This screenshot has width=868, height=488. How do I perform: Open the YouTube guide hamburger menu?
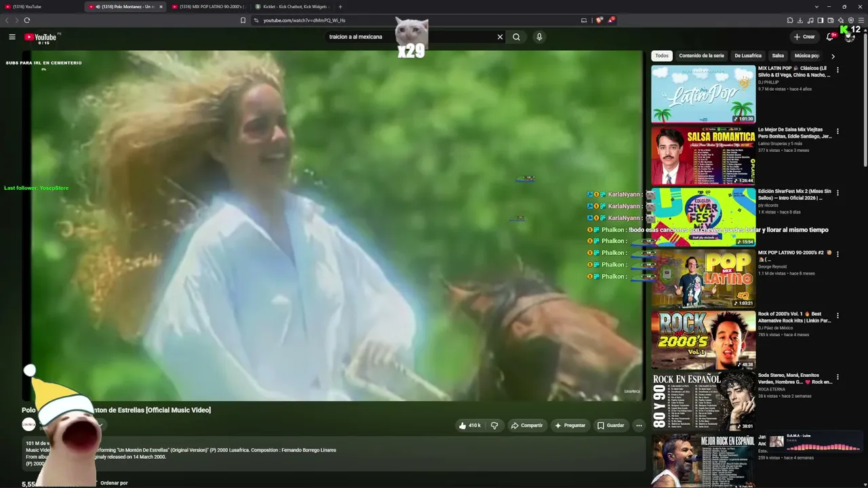pos(12,37)
